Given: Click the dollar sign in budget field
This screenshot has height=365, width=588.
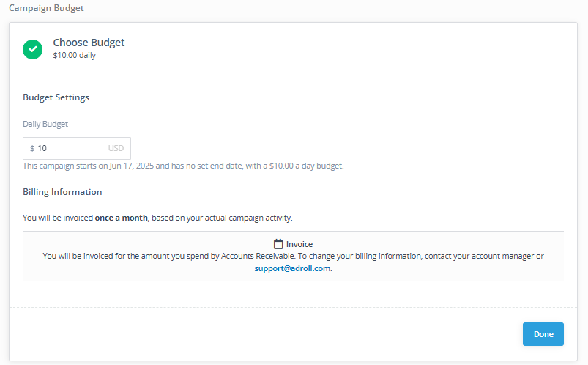Looking at the screenshot, I should click(32, 148).
